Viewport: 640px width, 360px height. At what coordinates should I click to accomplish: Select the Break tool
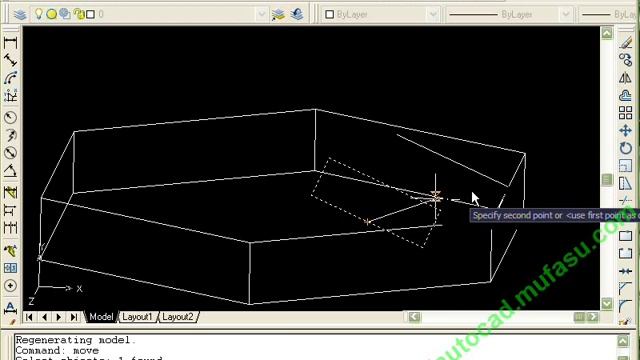point(625,253)
